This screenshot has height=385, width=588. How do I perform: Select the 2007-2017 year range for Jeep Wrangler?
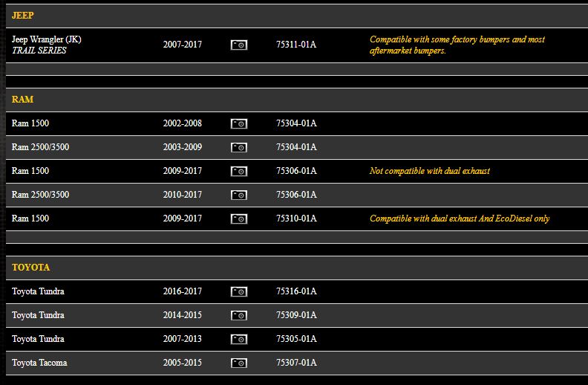(182, 45)
